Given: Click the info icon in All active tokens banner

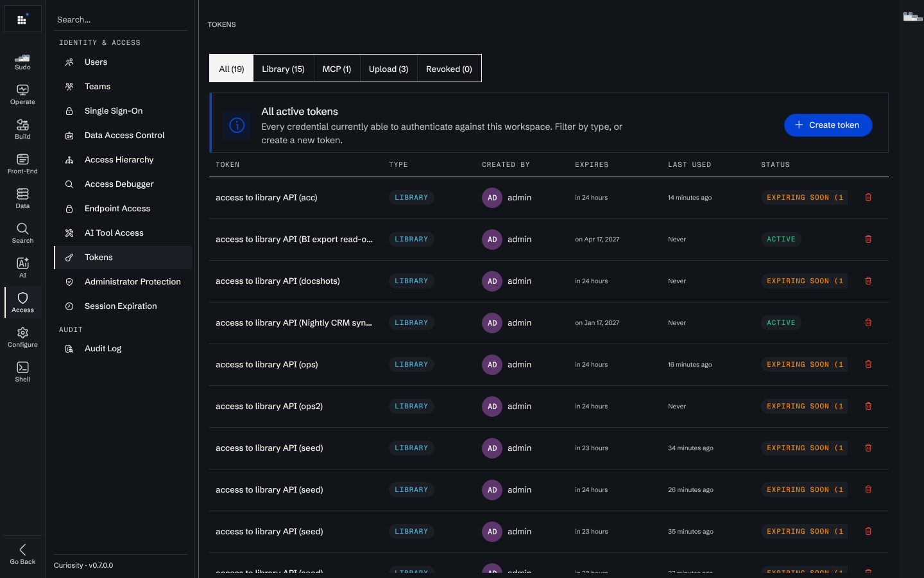Looking at the screenshot, I should coord(237,125).
